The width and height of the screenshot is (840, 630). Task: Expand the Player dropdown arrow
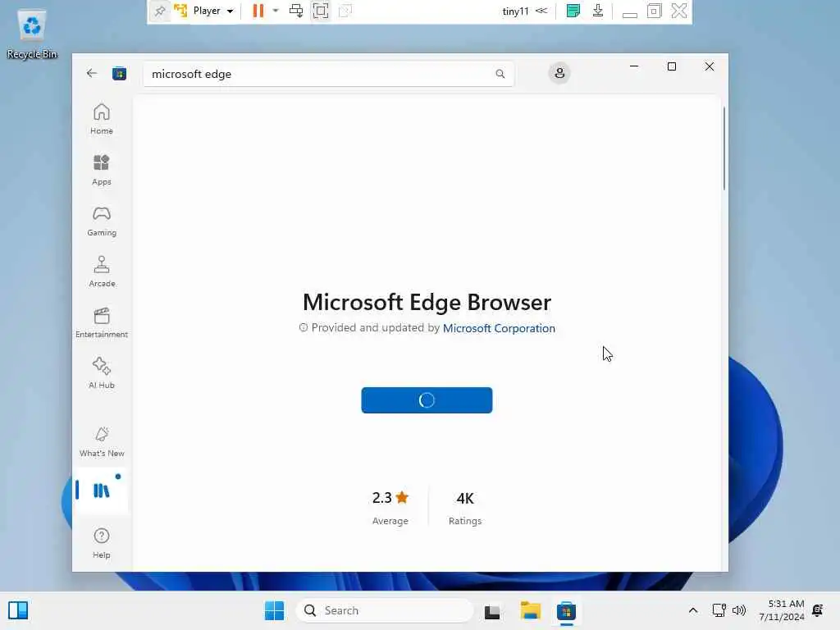pyautogui.click(x=230, y=11)
